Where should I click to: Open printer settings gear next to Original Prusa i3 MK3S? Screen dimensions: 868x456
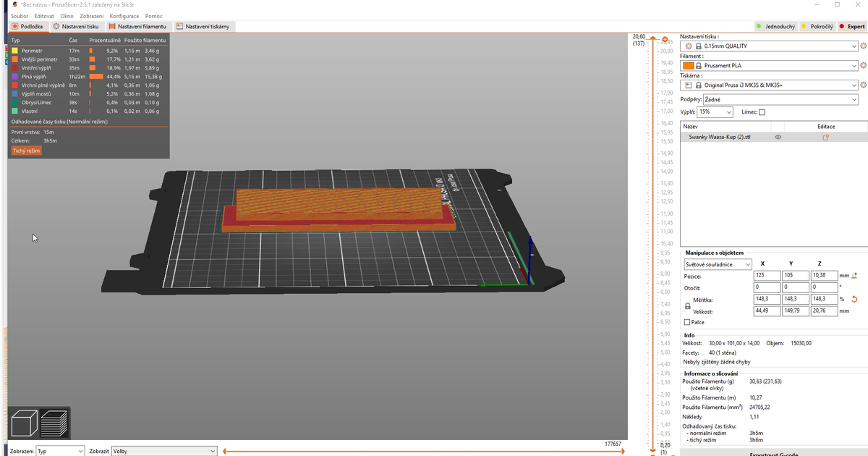[863, 85]
